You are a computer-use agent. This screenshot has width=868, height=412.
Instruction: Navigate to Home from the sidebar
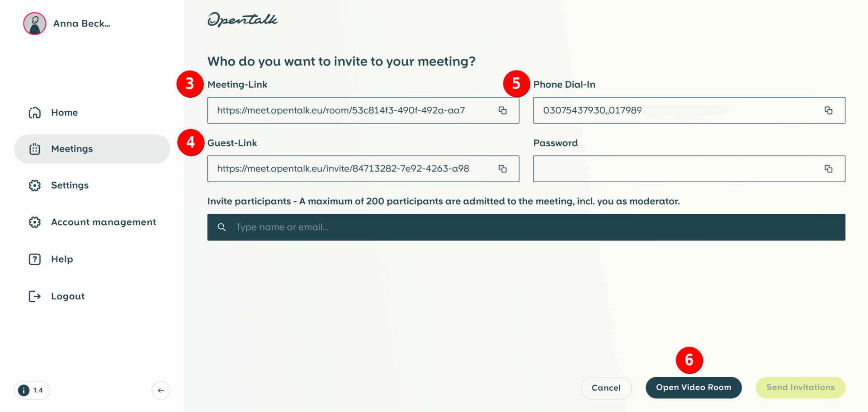64,112
